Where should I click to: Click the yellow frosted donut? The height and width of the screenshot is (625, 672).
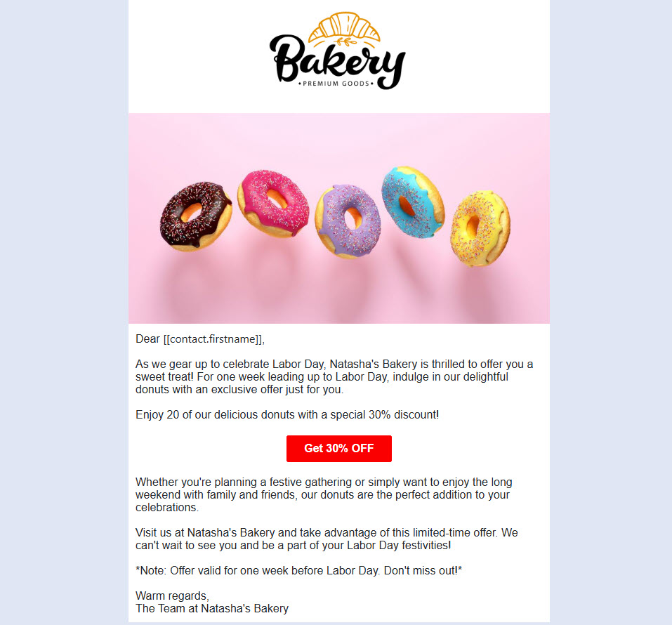pos(480,228)
